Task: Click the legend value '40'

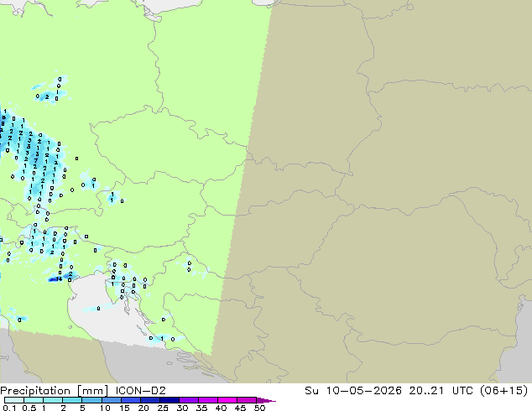Action: point(221,408)
